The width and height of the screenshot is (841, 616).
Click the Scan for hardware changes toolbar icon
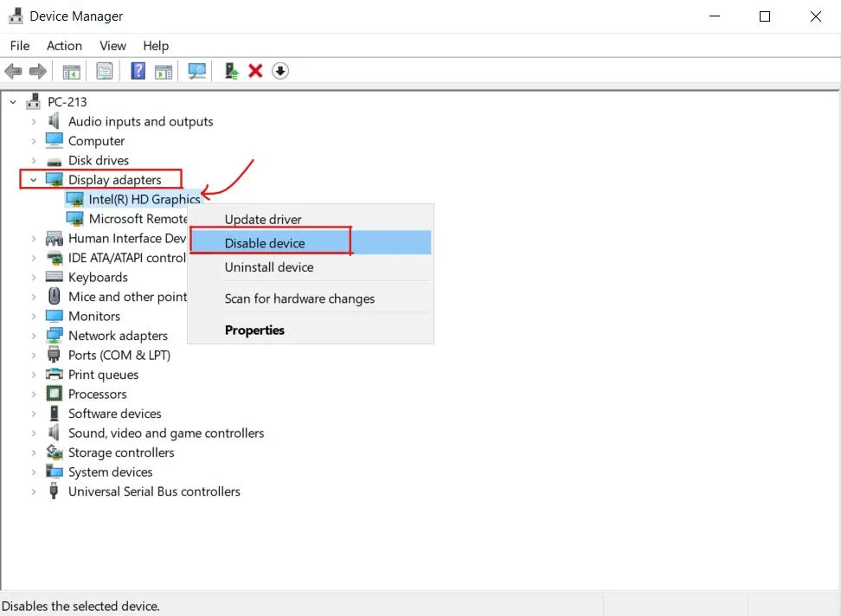point(196,70)
